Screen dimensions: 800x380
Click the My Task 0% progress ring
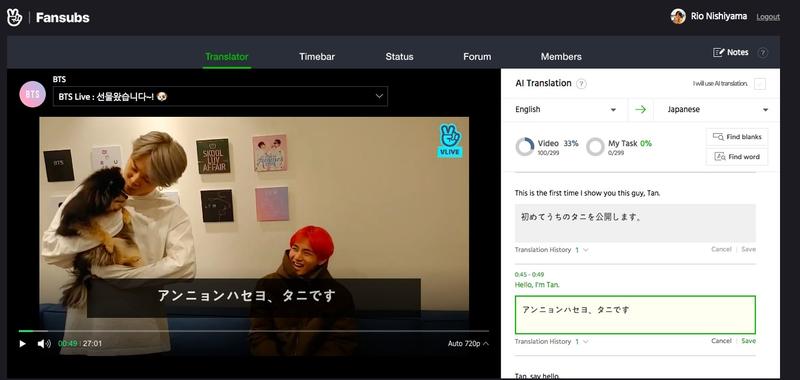click(595, 147)
